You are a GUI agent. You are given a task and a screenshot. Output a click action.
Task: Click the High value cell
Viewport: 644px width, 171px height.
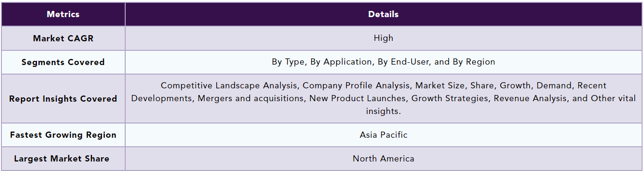[x=384, y=38]
